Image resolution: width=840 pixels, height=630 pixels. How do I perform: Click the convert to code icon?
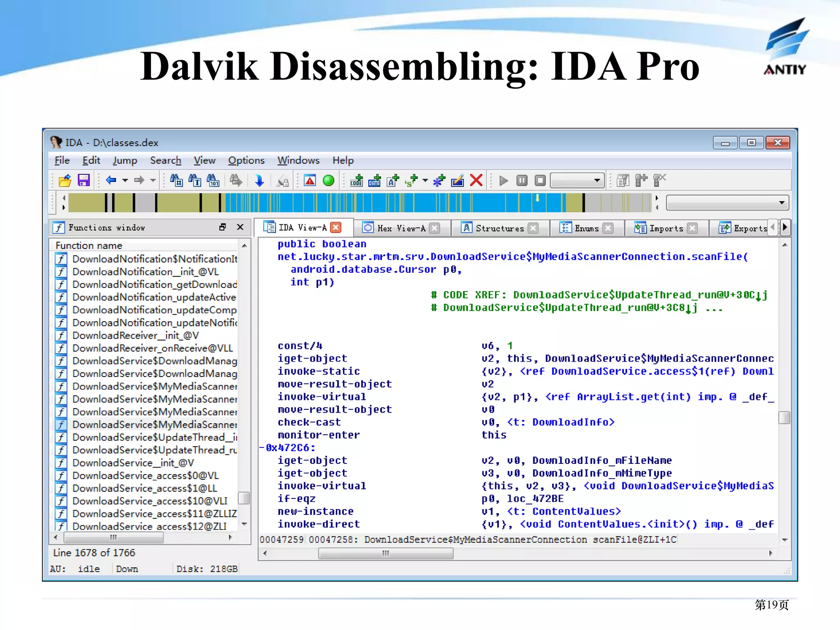(x=356, y=180)
